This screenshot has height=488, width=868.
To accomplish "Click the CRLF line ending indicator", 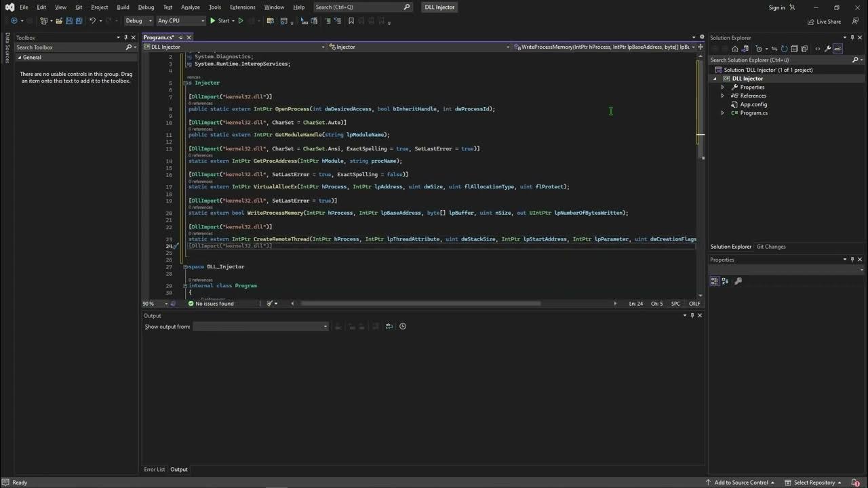I will pyautogui.click(x=694, y=304).
